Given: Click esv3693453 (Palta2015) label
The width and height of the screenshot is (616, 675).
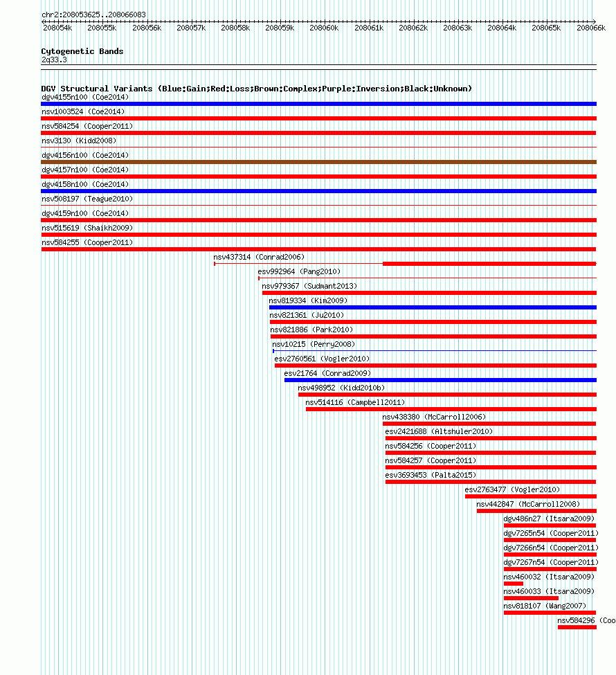Looking at the screenshot, I should point(431,475).
